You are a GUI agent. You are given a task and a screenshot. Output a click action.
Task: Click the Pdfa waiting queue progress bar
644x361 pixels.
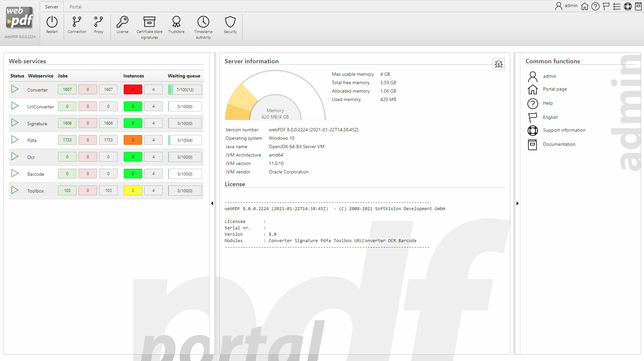click(x=185, y=140)
